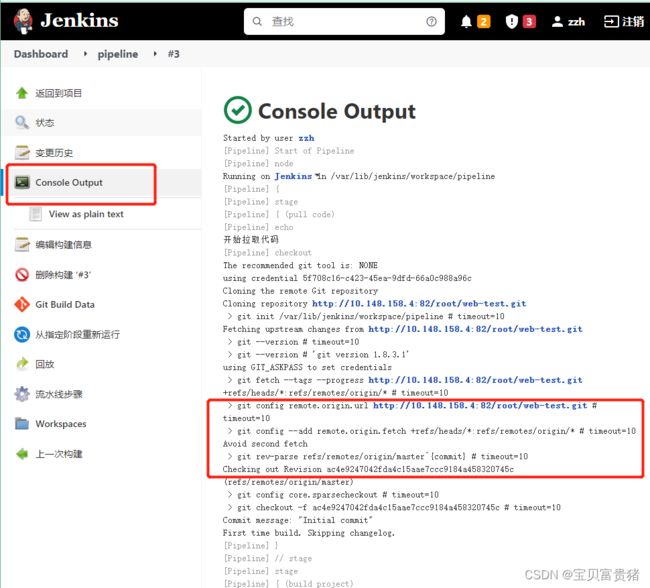
Task: Go to 上一次构建 previous build
Action: pos(58,454)
